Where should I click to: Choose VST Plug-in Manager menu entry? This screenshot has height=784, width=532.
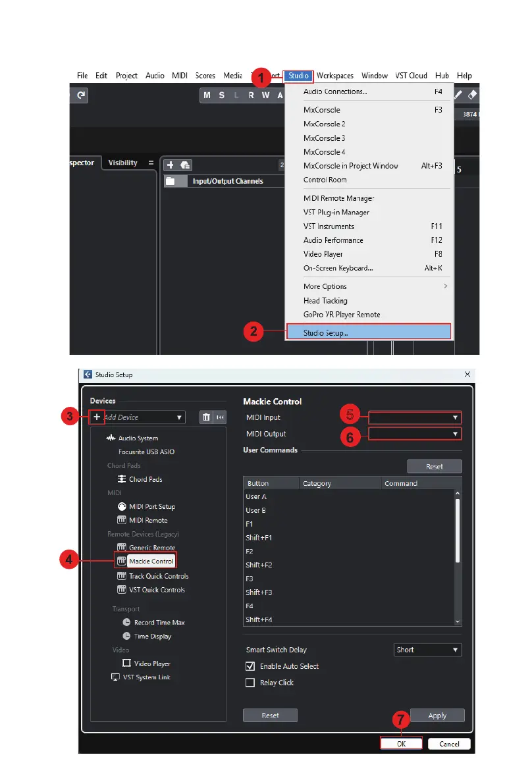[370, 212]
